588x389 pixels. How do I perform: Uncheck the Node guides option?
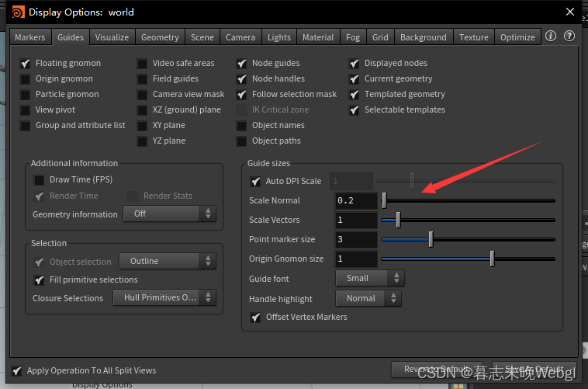pos(241,64)
